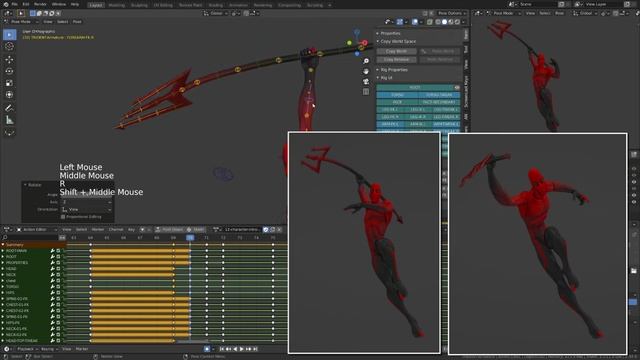This screenshot has height=360, width=640.
Task: Set wireframe viewport shading
Action: click(x=438, y=22)
